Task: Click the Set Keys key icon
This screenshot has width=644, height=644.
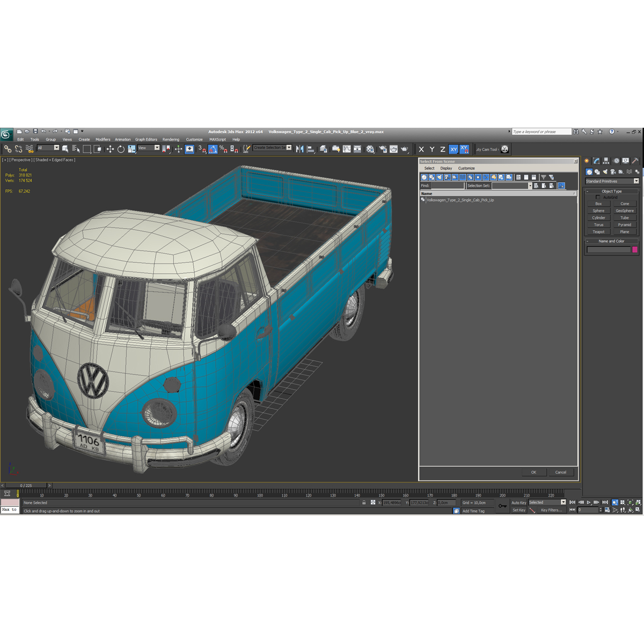Action: (x=502, y=506)
